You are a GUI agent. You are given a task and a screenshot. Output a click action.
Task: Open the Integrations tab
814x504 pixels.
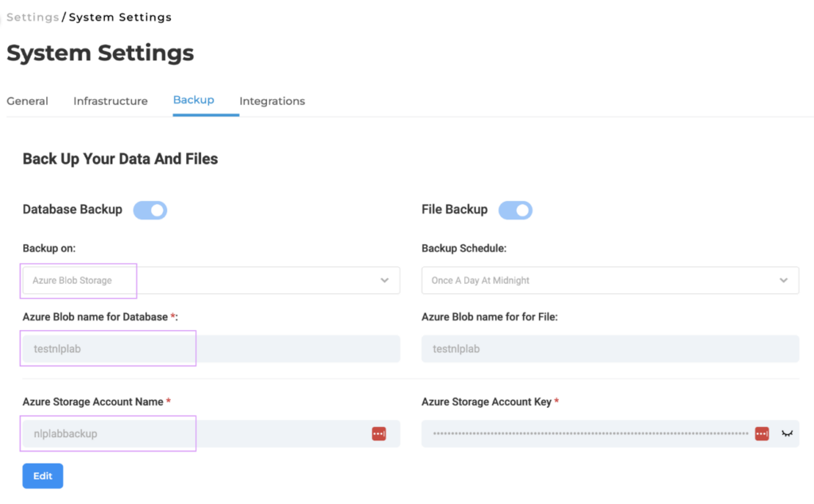pyautogui.click(x=272, y=101)
